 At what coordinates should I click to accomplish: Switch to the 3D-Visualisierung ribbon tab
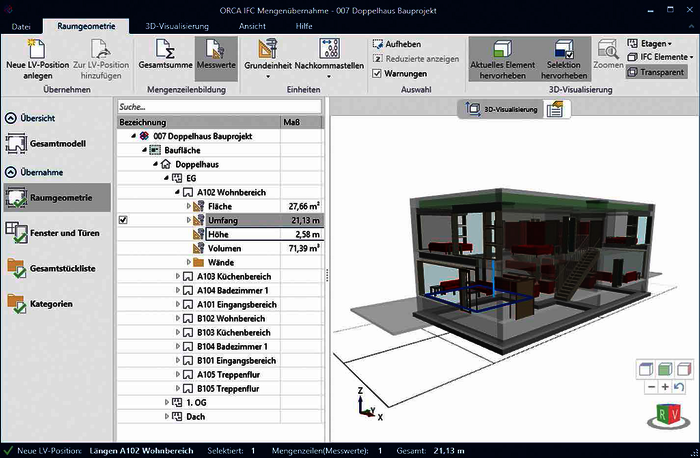177,26
